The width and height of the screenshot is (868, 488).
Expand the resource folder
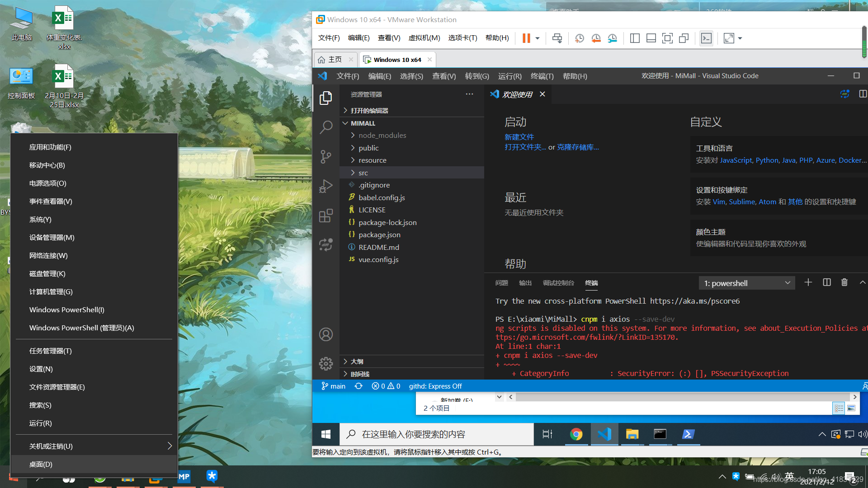[412, 160]
